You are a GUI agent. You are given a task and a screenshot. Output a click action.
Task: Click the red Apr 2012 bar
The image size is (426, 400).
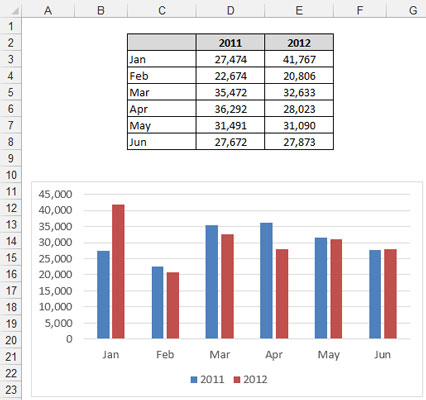(282, 294)
